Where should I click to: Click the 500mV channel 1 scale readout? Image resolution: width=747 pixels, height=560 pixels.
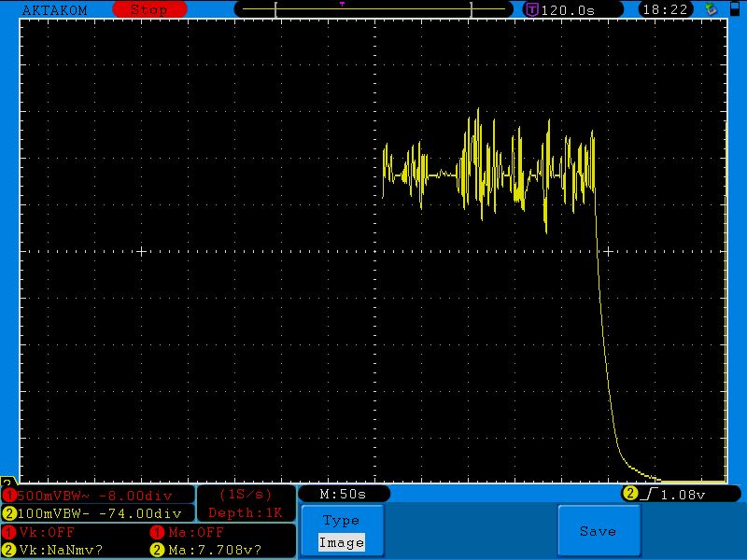[98, 496]
